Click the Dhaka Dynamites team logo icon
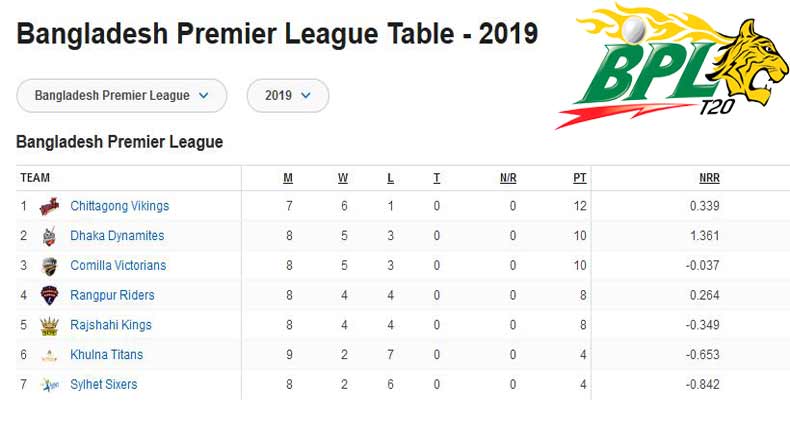 click(49, 237)
